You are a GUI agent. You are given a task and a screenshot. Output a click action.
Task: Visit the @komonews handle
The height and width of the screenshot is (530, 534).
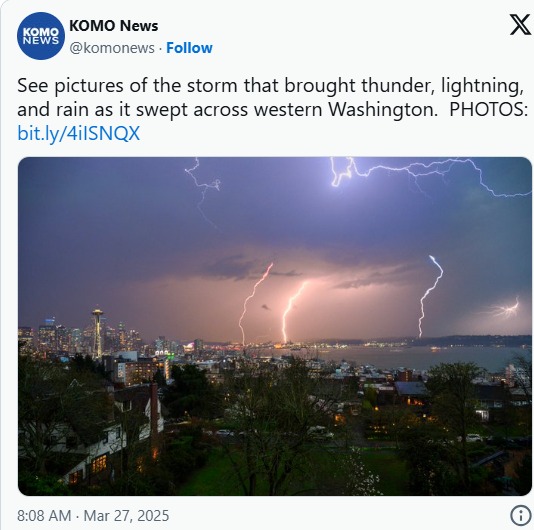coord(112,48)
